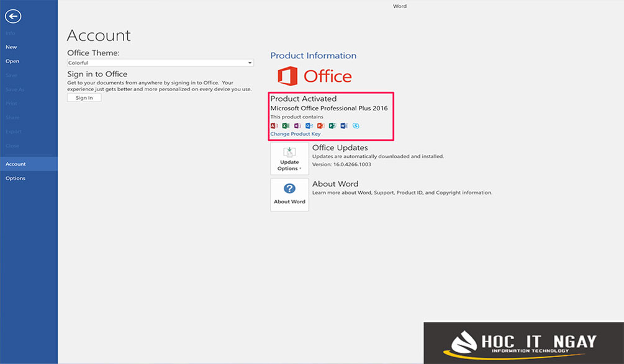Screen dimensions: 624x364
Task: Select Info in the sidebar
Action: [11, 33]
